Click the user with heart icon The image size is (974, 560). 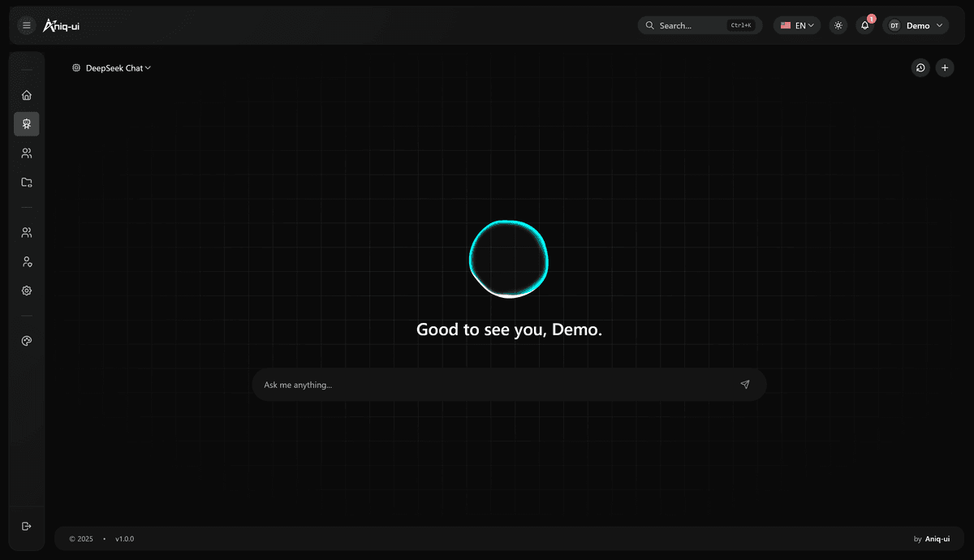coord(27,262)
